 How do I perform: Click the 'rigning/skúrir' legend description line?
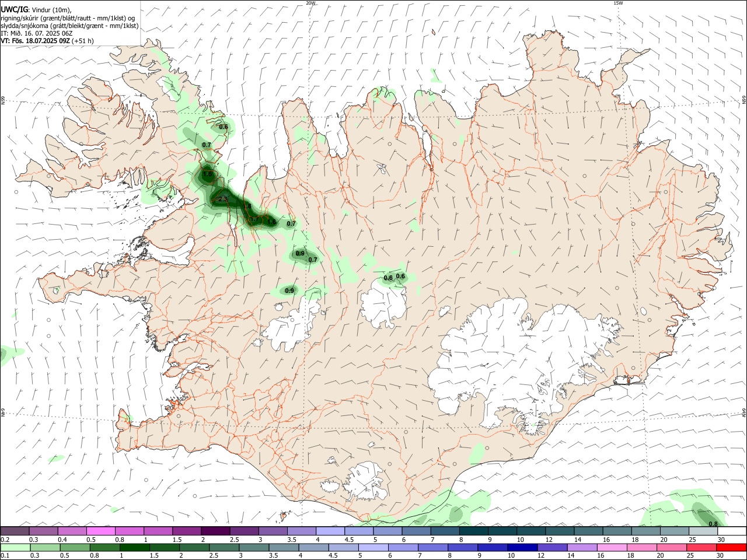68,18
